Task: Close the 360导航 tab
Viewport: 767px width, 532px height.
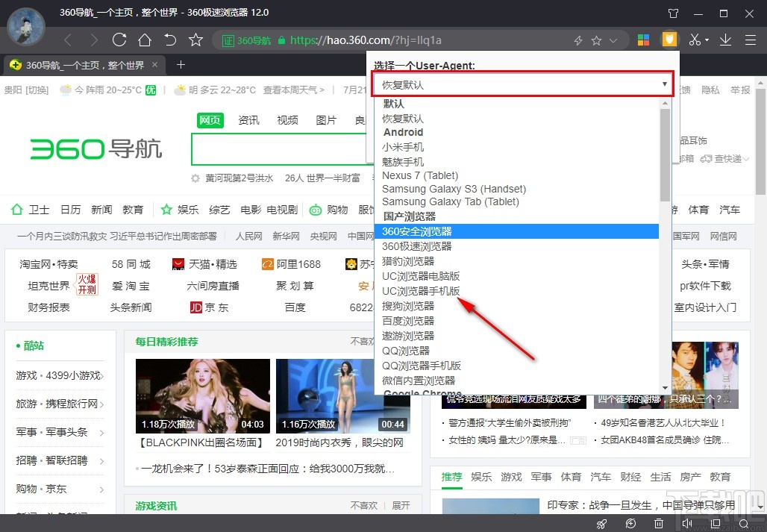Action: coord(154,65)
